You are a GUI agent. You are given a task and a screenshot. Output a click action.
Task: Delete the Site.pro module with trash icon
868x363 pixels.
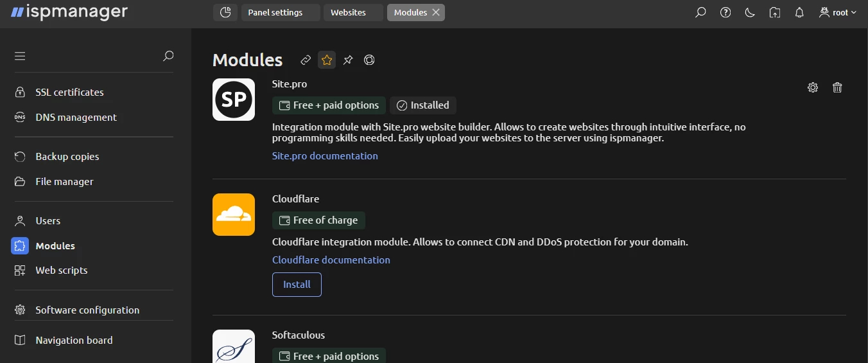(837, 87)
